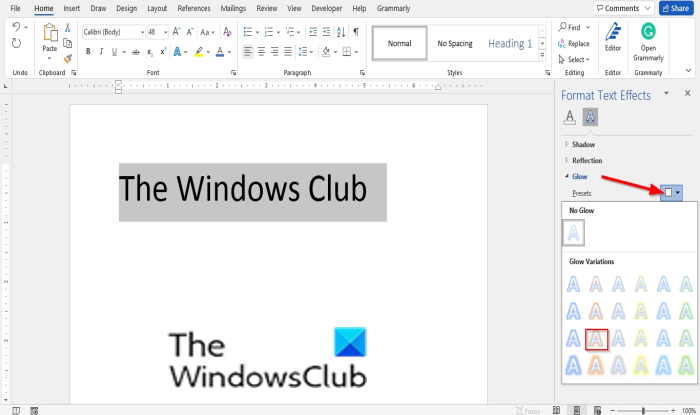Open text highlight color picker
The width and height of the screenshot is (700, 415).
[x=208, y=52]
